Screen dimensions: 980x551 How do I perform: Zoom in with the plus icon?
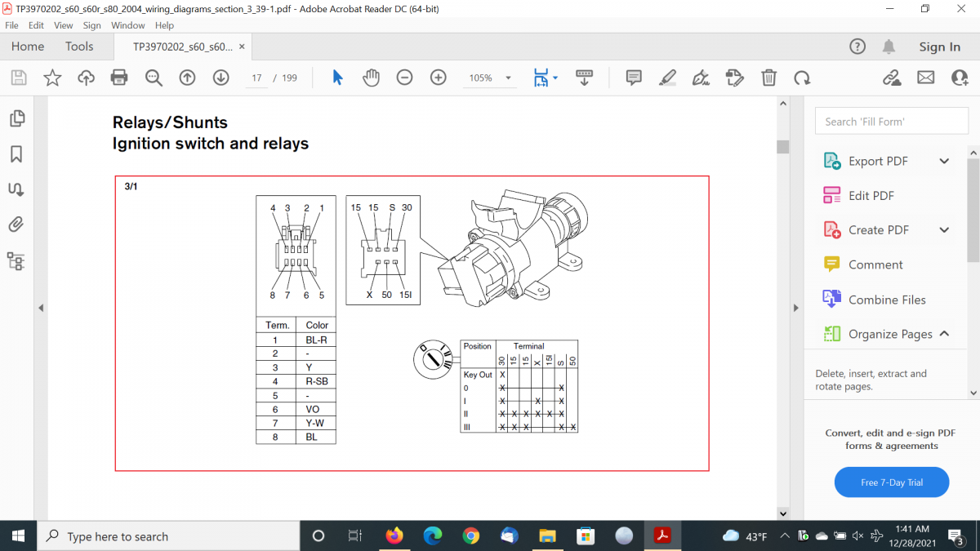[x=439, y=78]
